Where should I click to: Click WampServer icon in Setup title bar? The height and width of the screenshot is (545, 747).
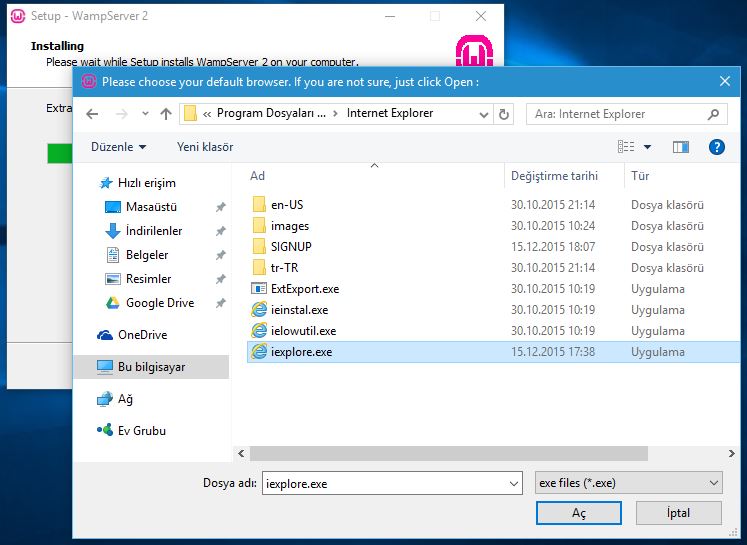pyautogui.click(x=18, y=16)
